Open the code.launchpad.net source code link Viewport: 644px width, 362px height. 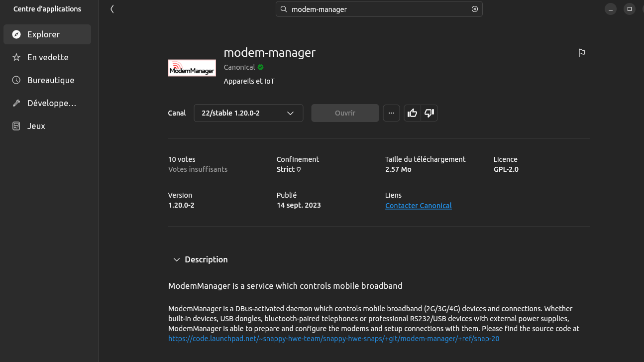click(333, 339)
